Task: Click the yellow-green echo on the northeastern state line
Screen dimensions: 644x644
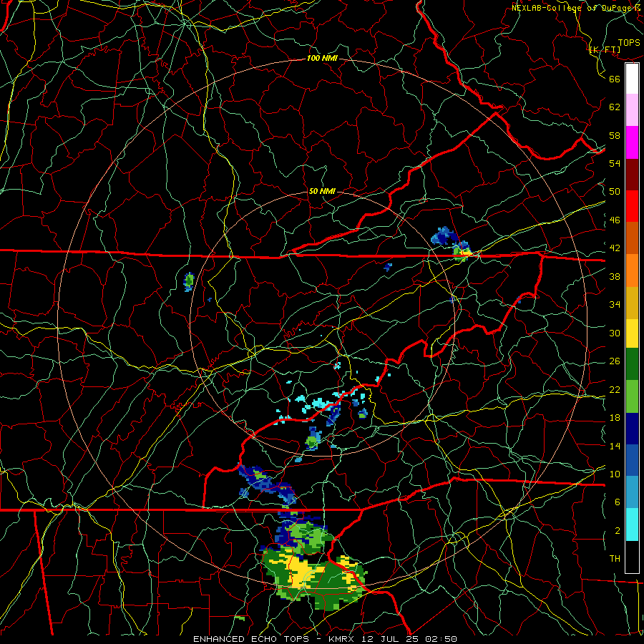Action: coord(462,251)
